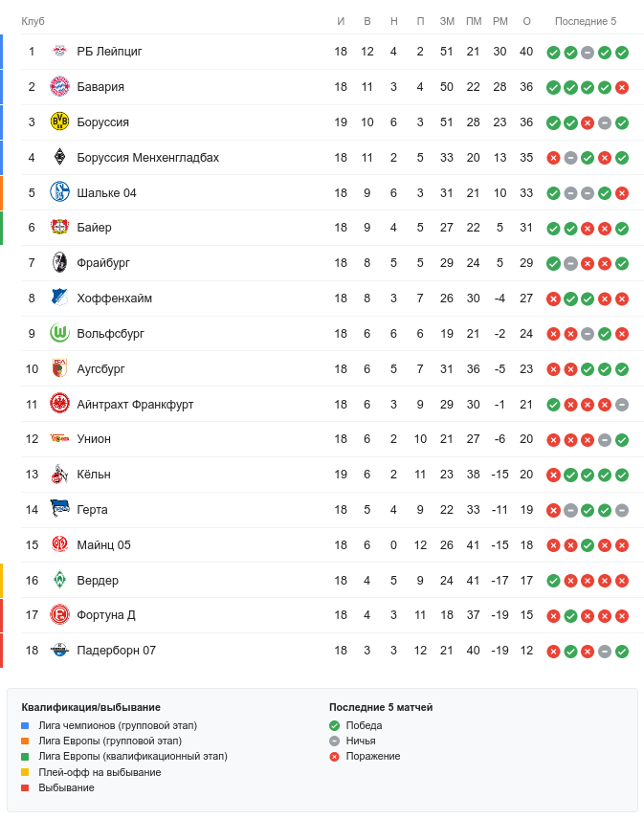Click the Клуб column header
Viewport: 644px width, 819px height.
[x=33, y=21]
